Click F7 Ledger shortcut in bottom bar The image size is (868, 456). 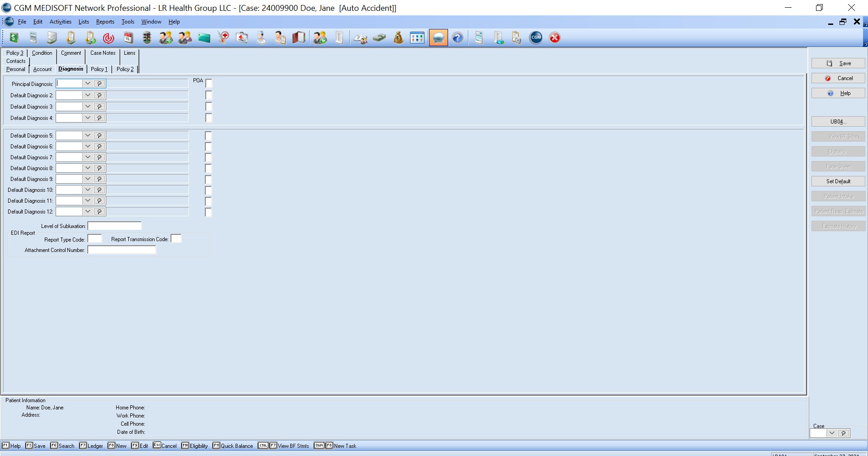(x=91, y=446)
